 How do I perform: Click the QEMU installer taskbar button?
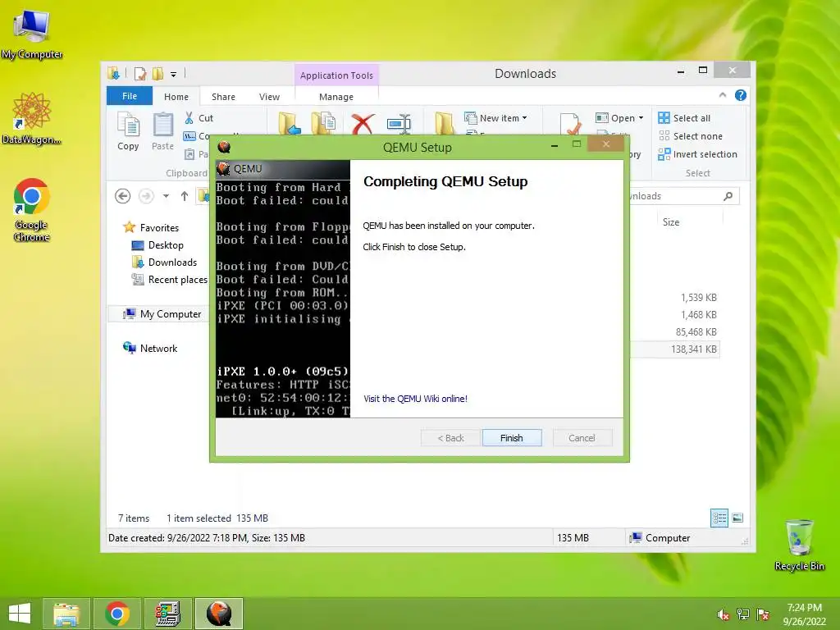coord(219,614)
